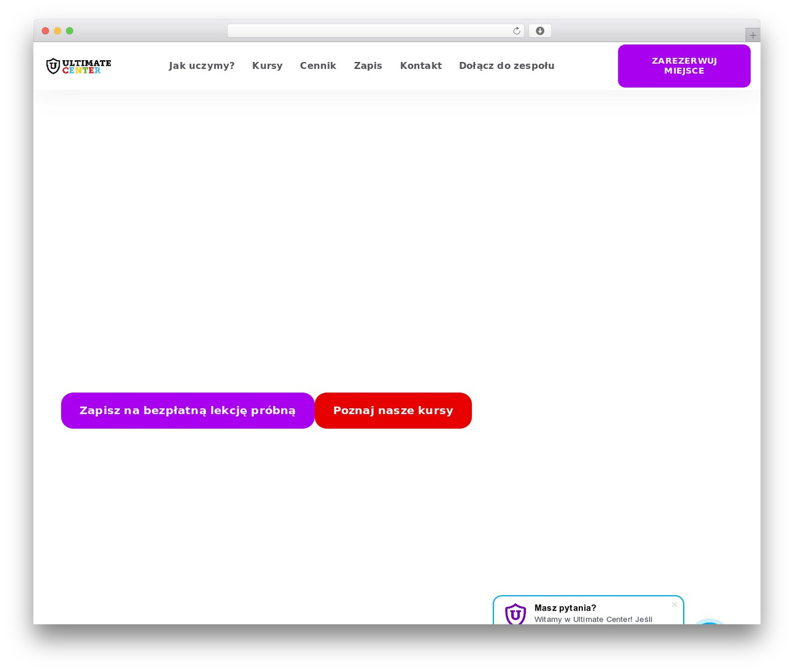Focus the browser address bar
Image resolution: width=794 pixels, height=672 pixels.
(x=375, y=31)
